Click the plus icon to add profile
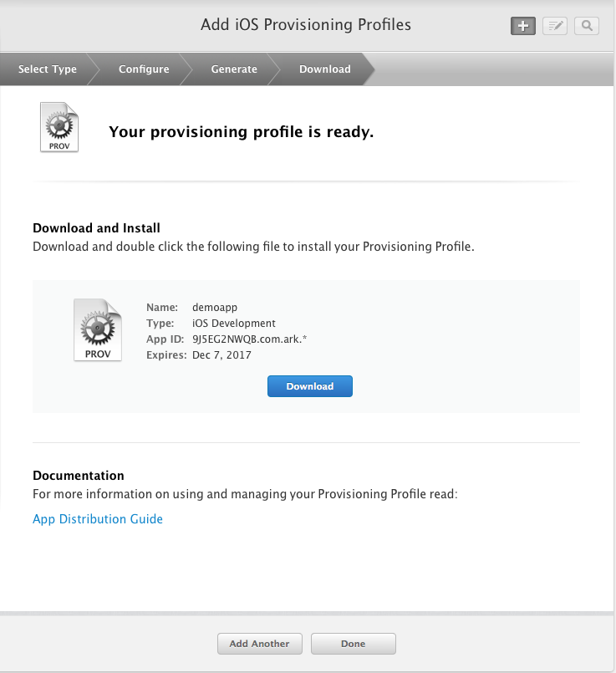616x673 pixels. tap(523, 26)
